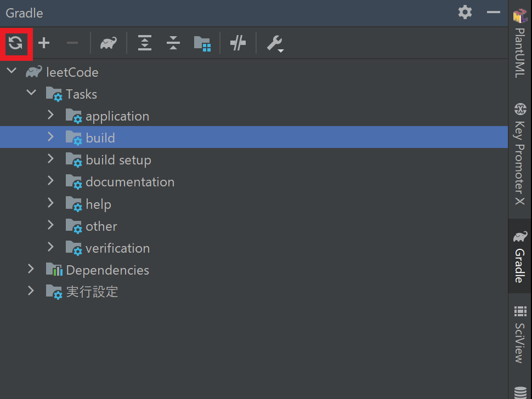
Task: Click the Gradle side tab
Action: (x=520, y=256)
